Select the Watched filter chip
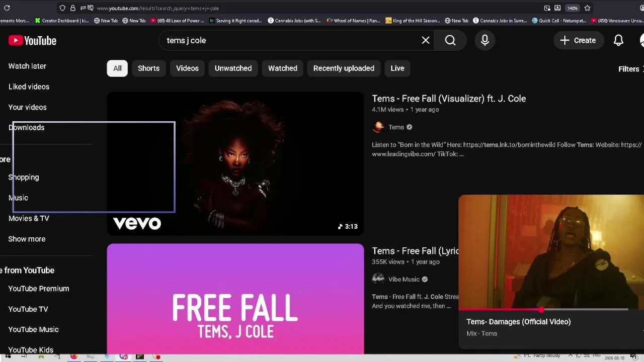 [283, 68]
